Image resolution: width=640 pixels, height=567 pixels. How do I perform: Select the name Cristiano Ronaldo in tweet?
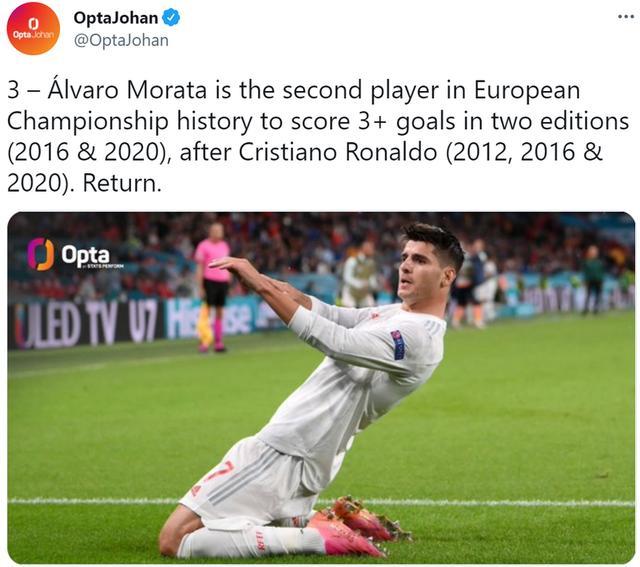coord(338,152)
